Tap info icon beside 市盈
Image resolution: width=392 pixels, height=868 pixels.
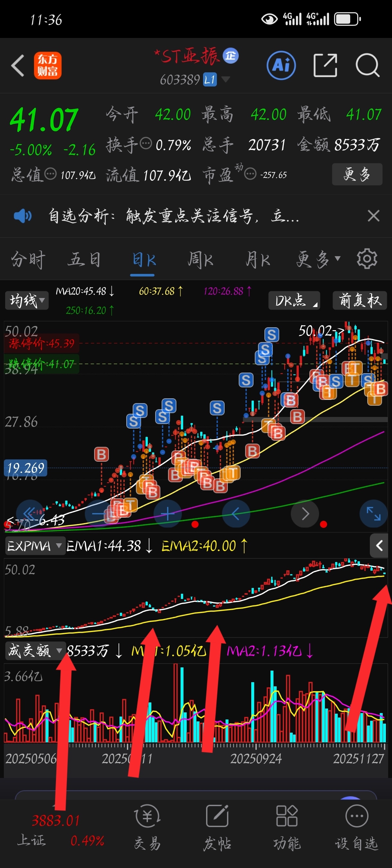click(x=250, y=174)
